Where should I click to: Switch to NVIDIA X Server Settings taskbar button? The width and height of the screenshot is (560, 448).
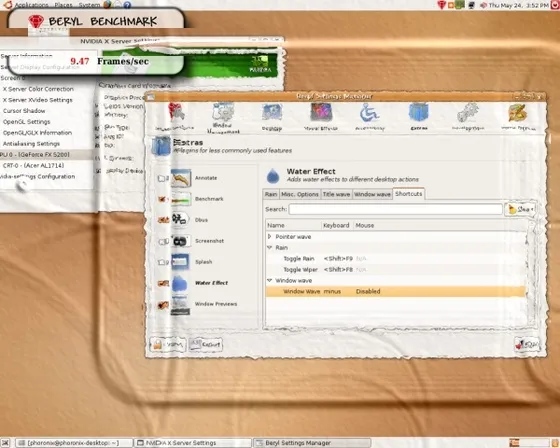[x=192, y=443]
